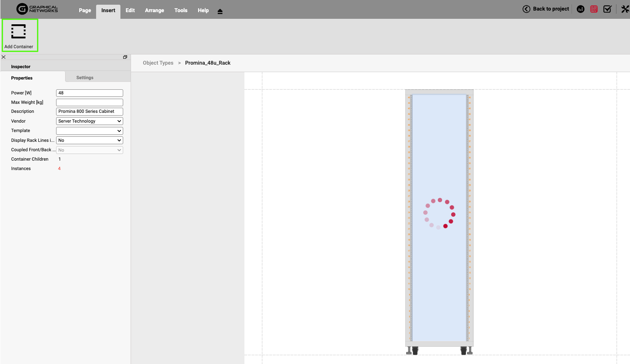Click the Max Weight input field

click(89, 102)
